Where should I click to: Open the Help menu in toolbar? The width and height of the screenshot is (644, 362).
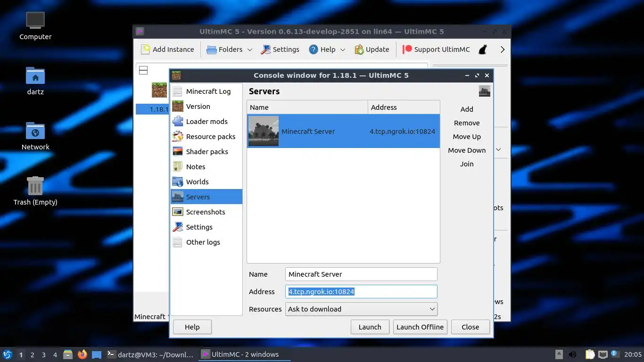[x=327, y=49]
